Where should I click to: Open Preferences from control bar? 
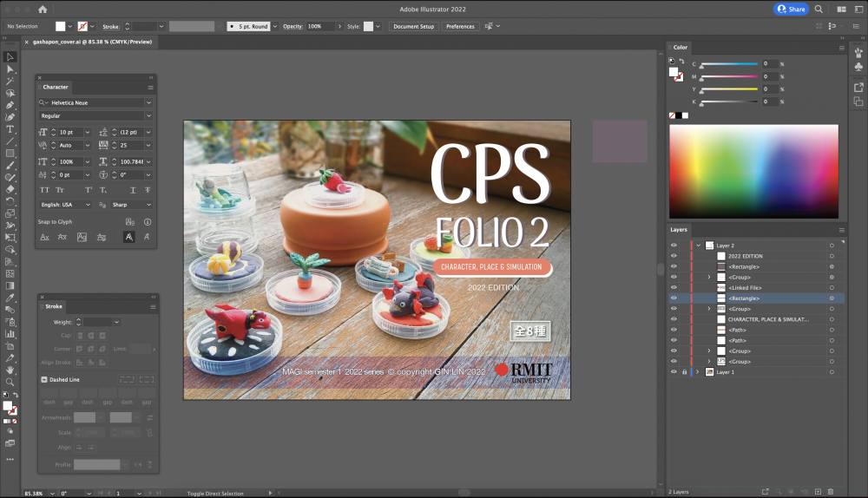point(460,26)
